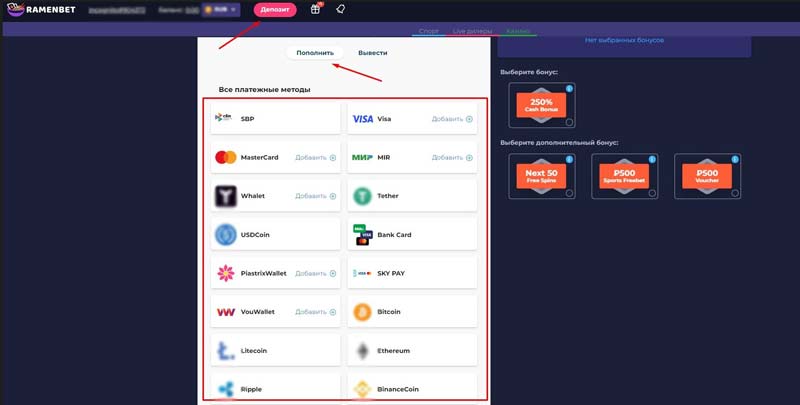This screenshot has height=405, width=800.
Task: Click info icon on 250% Cash Bonus card
Action: 570,89
